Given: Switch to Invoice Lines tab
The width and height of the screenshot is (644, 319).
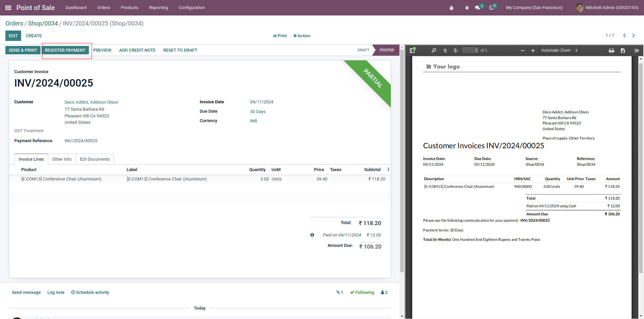Looking at the screenshot, I should (x=31, y=159).
